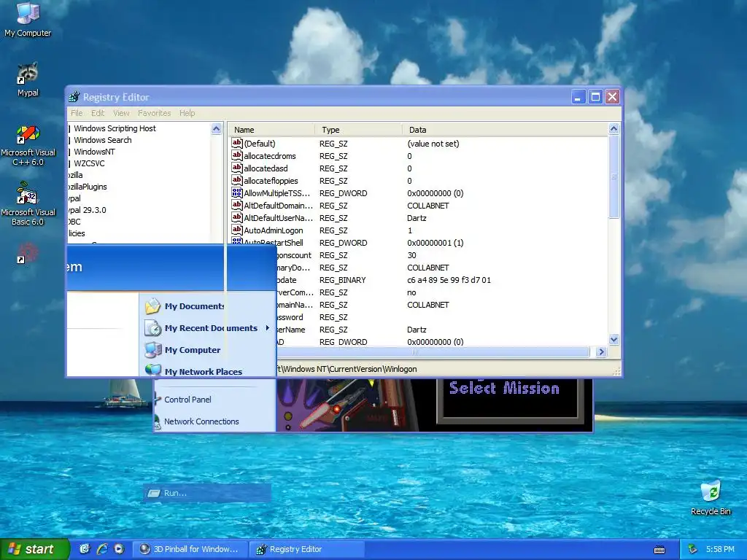
Task: Click the AllowMultipleTSS DWORD value icon
Action: tap(237, 192)
